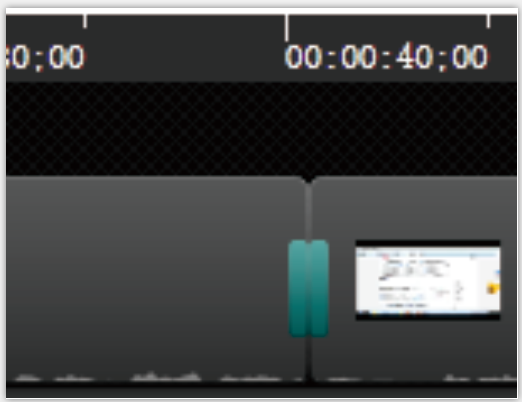
Task: Click the empty hatched track above the right clip
Action: (x=414, y=129)
